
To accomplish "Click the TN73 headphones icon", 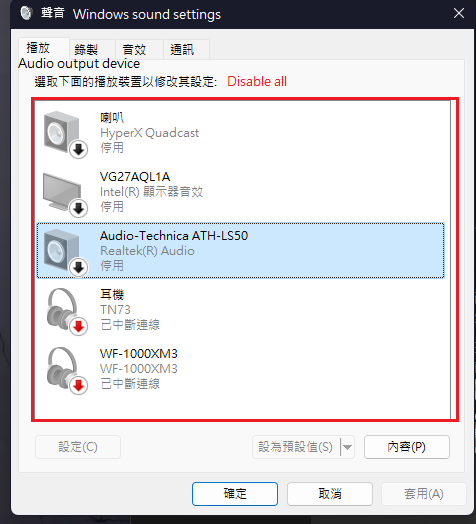I will [66, 311].
